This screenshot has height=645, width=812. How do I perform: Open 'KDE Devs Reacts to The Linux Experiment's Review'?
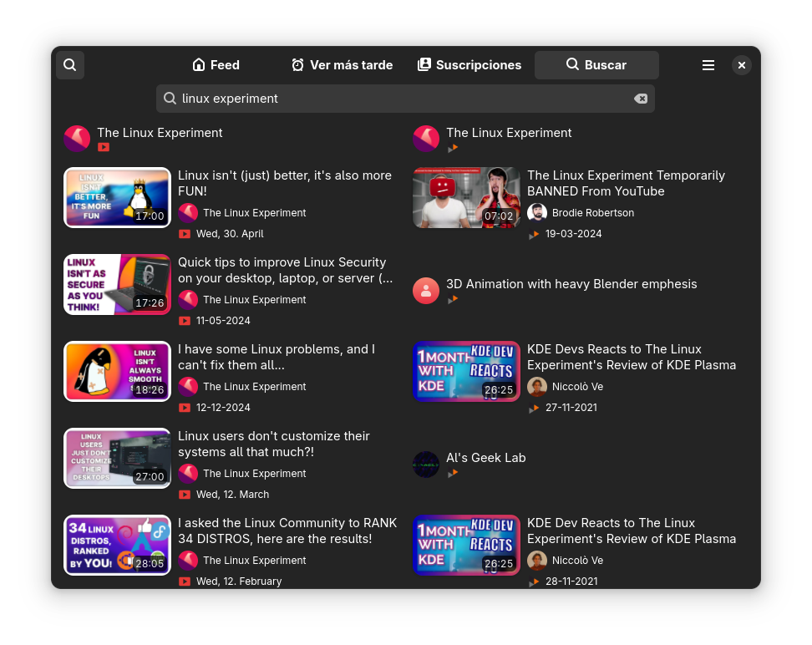[632, 357]
